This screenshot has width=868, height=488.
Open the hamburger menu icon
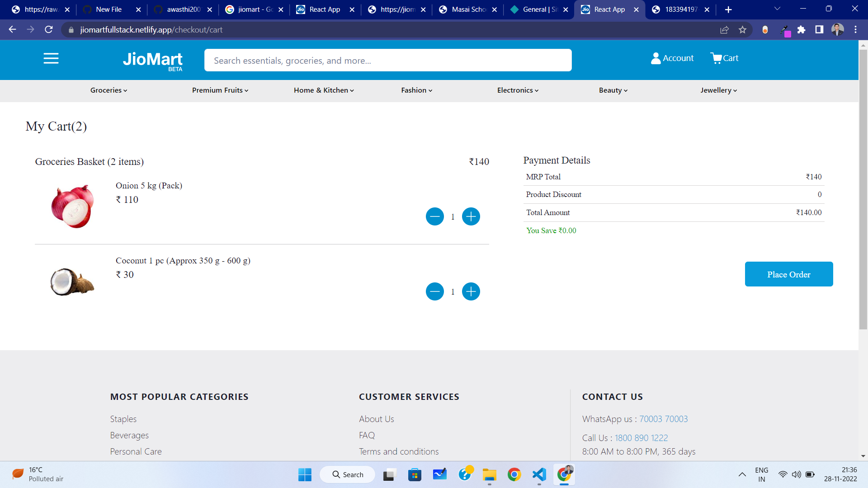[51, 58]
